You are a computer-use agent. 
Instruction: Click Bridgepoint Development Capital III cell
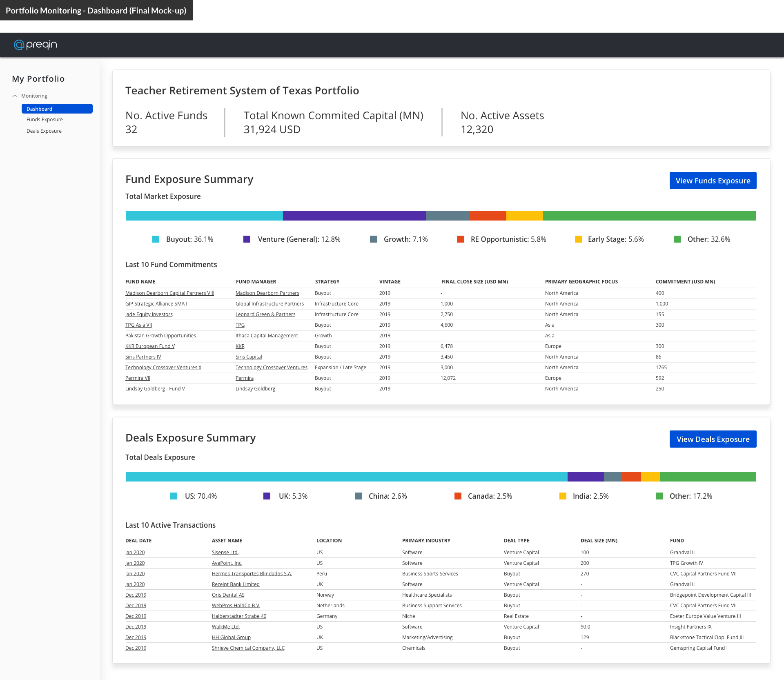click(710, 595)
